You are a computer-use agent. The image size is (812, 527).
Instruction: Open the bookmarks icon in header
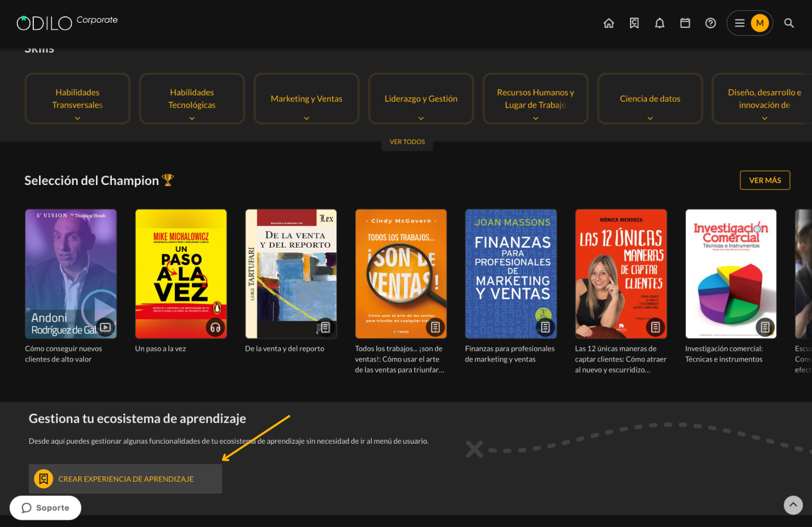coord(634,23)
